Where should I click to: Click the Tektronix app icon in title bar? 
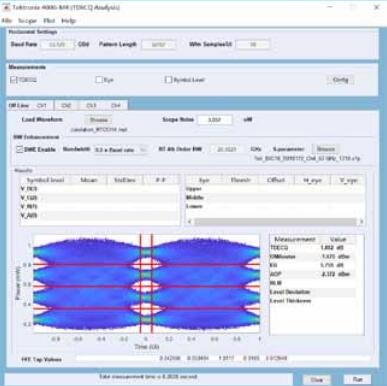tap(6, 7)
